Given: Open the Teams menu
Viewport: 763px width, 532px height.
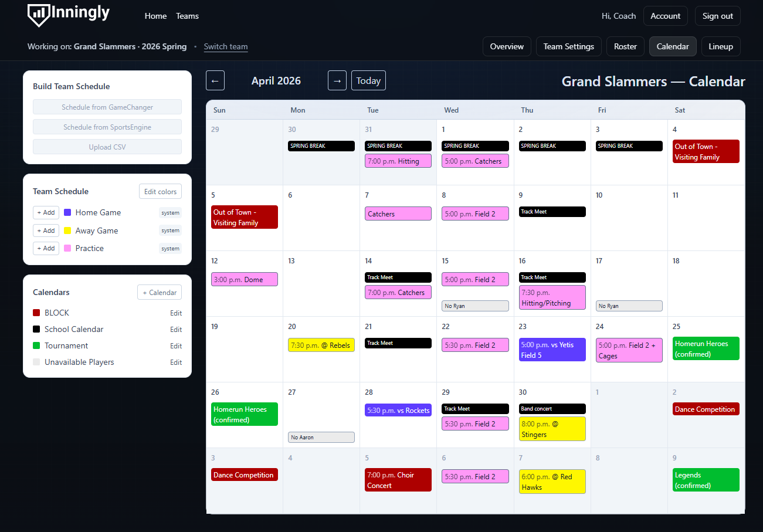Looking at the screenshot, I should 187,16.
